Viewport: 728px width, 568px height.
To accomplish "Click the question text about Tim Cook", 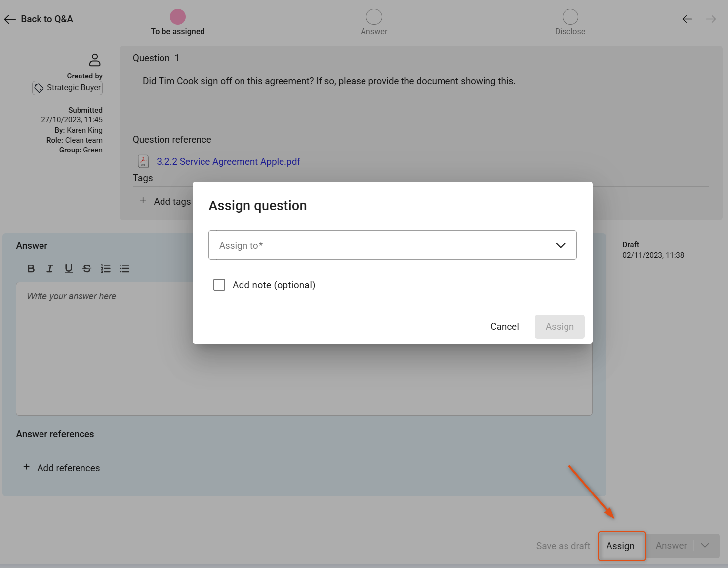I will pyautogui.click(x=329, y=81).
